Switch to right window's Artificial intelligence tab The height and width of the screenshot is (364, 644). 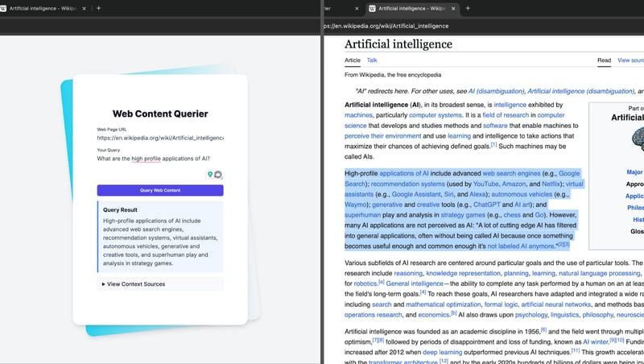(412, 8)
